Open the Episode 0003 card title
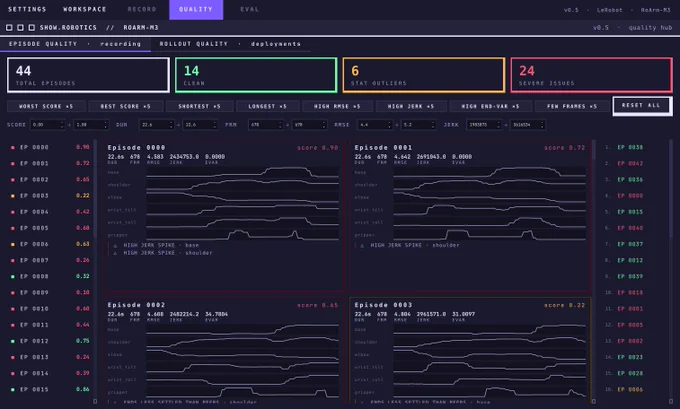 pyautogui.click(x=383, y=305)
